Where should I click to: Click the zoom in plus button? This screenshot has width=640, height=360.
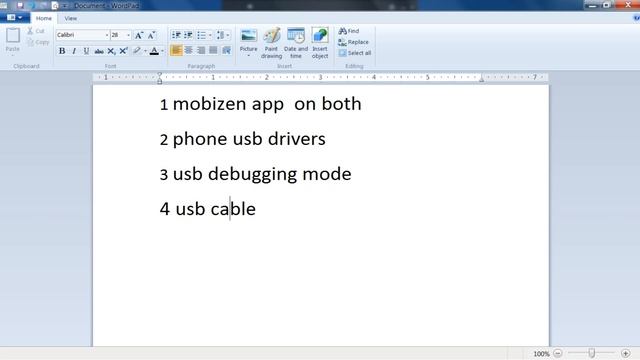[x=625, y=353]
